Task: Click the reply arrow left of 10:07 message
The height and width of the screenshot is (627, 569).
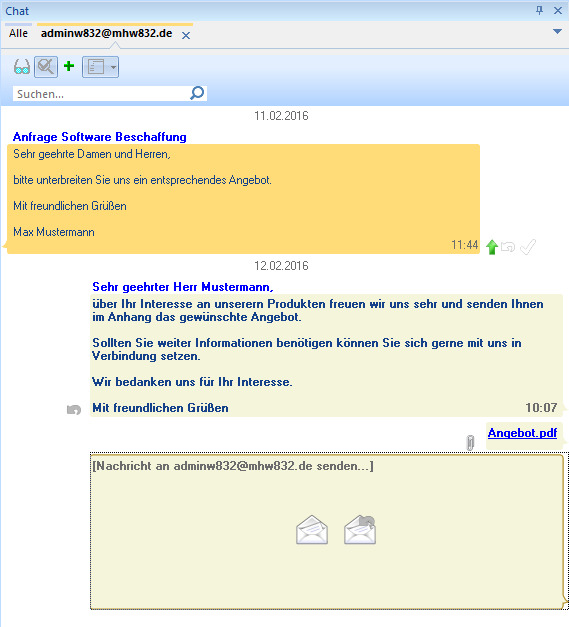Action: pos(74,410)
